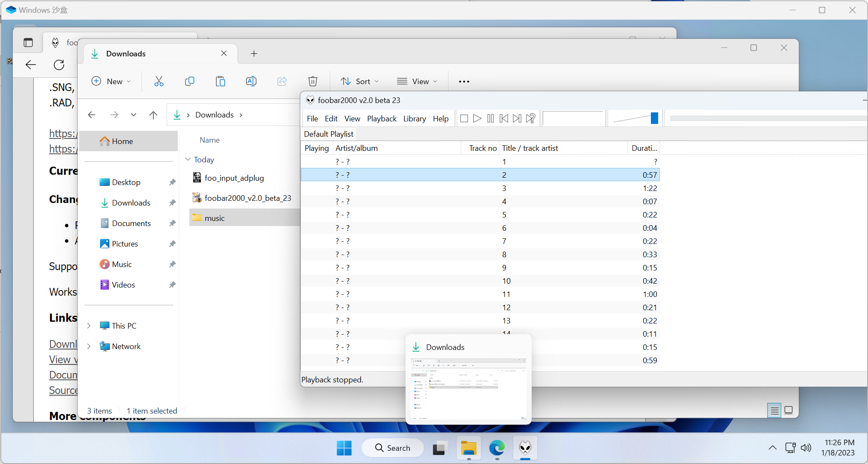The width and height of the screenshot is (868, 464).
Task: Click the foobar2000 volume slider handle
Action: pyautogui.click(x=654, y=118)
